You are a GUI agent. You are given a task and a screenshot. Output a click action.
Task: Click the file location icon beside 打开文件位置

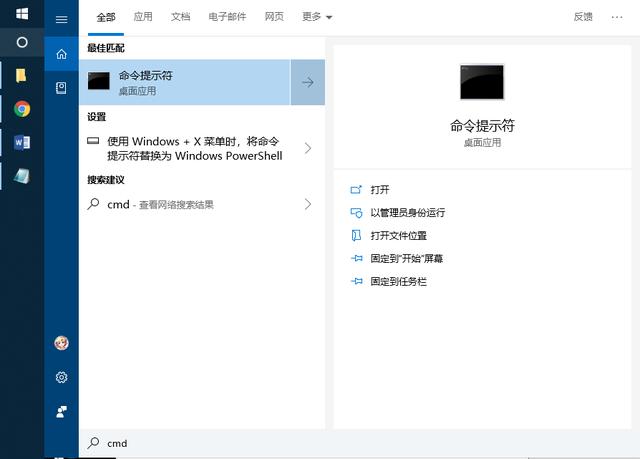click(x=356, y=235)
